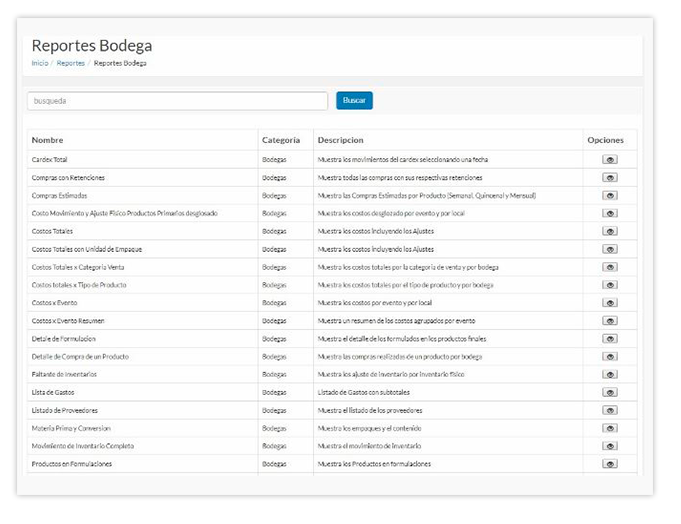Viewport: 681px width, 524px height.
Task: Click eye icon for Listado de Proveedores
Action: click(609, 410)
